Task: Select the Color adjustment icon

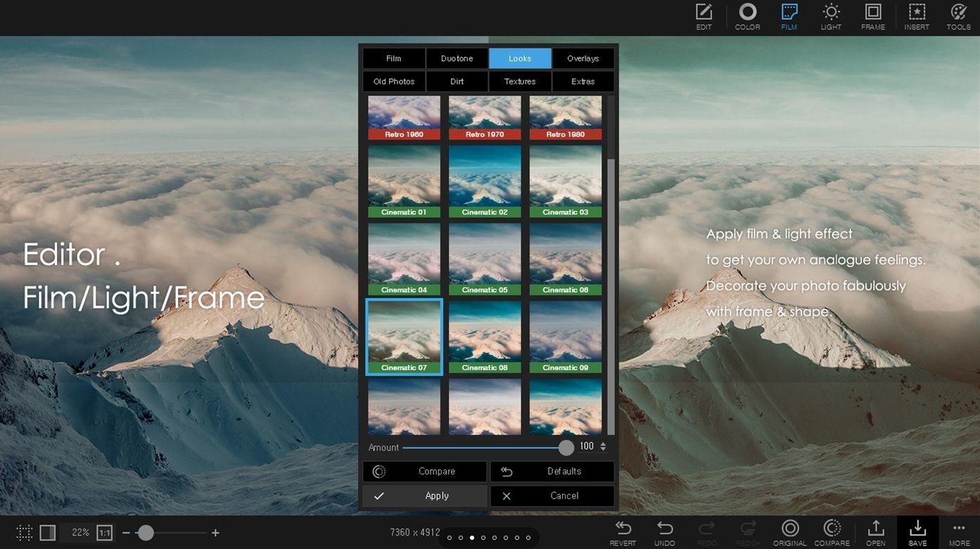Action: pyautogui.click(x=747, y=17)
